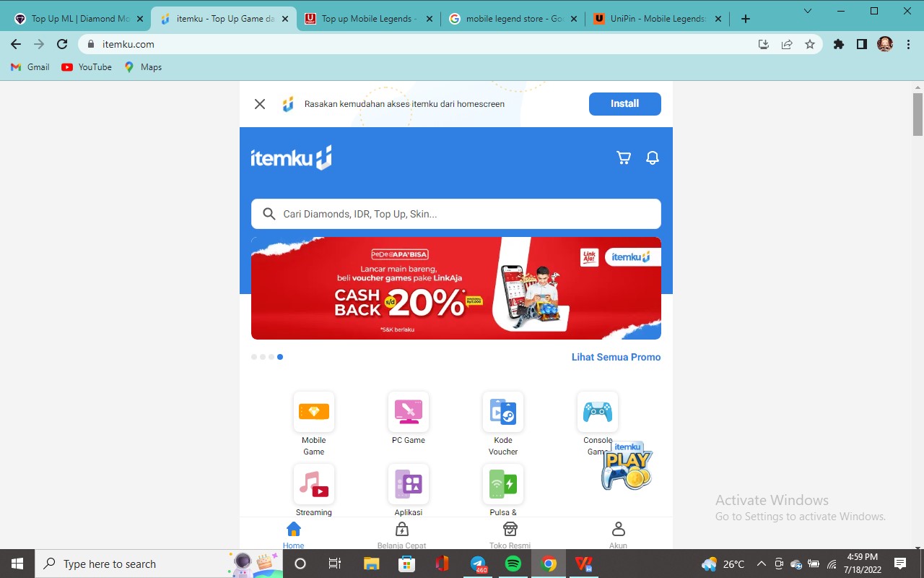Screen dimensions: 924x578
Task: Dismiss the install banner with X
Action: pos(260,104)
